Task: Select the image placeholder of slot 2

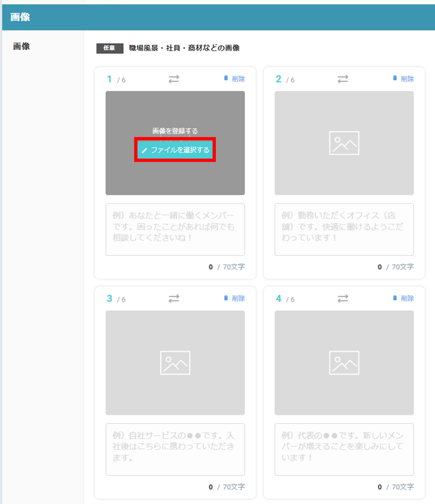Action: (x=344, y=143)
